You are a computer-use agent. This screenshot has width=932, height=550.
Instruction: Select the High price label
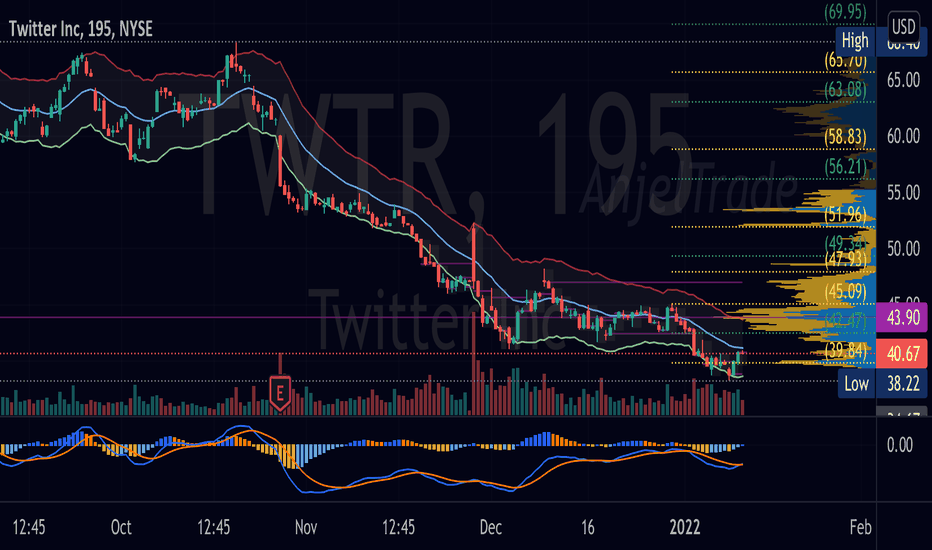pyautogui.click(x=855, y=41)
